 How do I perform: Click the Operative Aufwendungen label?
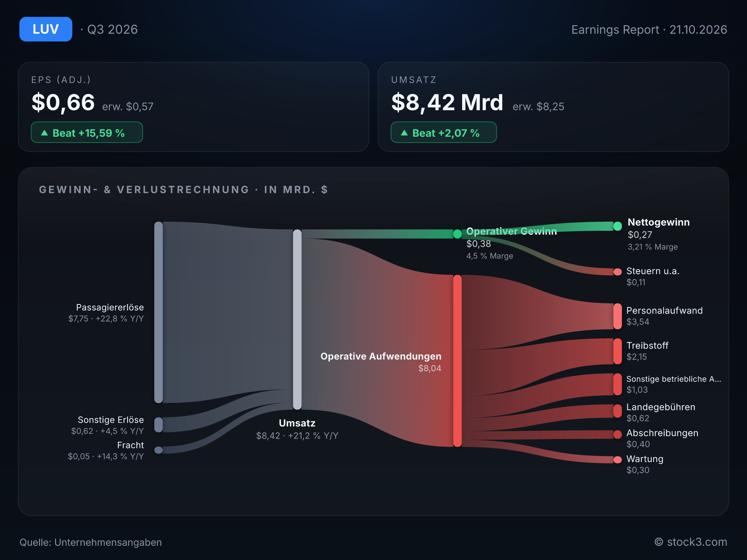point(381,356)
